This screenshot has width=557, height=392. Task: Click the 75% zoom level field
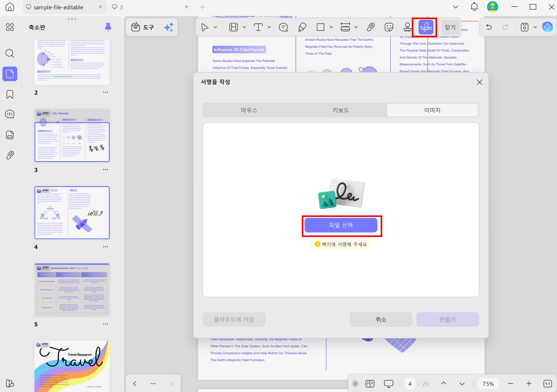(488, 384)
